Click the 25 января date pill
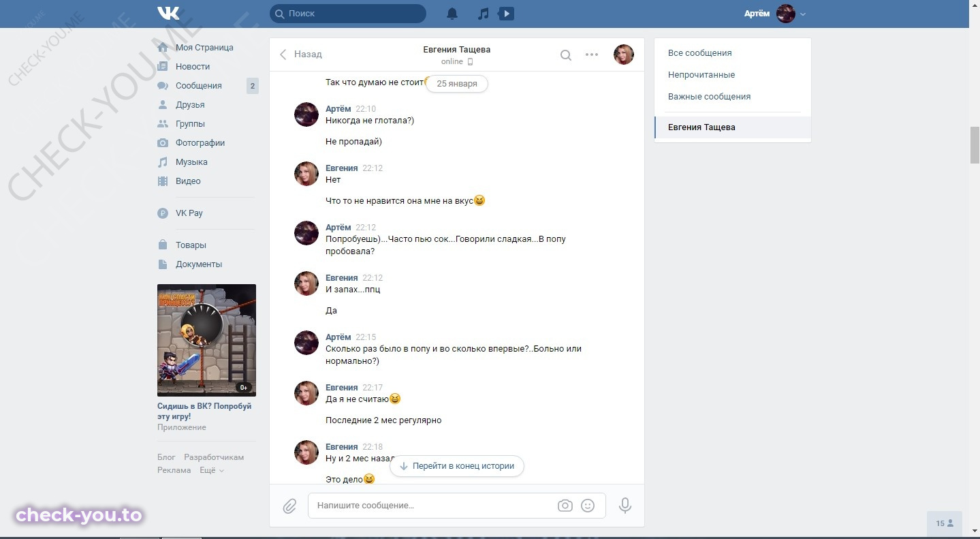980x539 pixels. tap(457, 84)
